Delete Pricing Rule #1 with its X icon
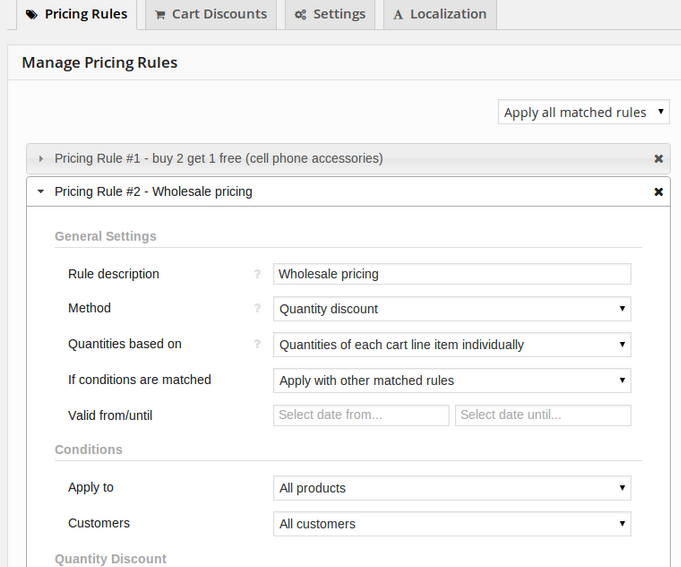 point(658,159)
